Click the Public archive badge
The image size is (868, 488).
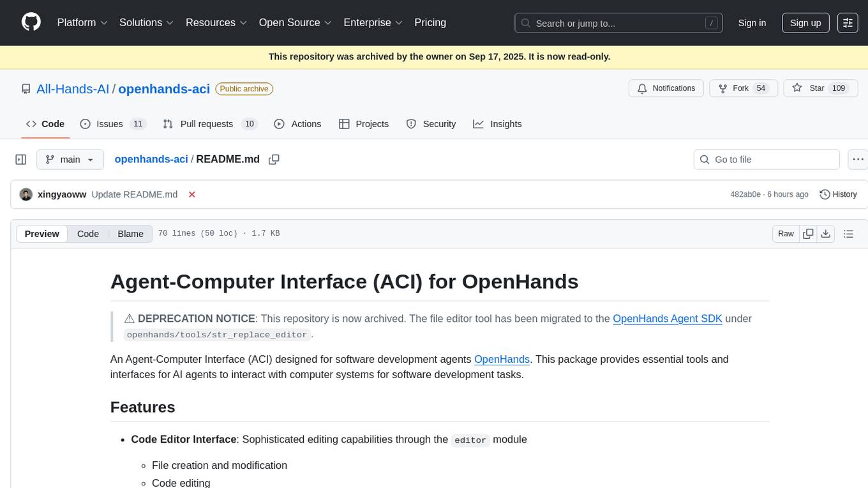point(244,89)
